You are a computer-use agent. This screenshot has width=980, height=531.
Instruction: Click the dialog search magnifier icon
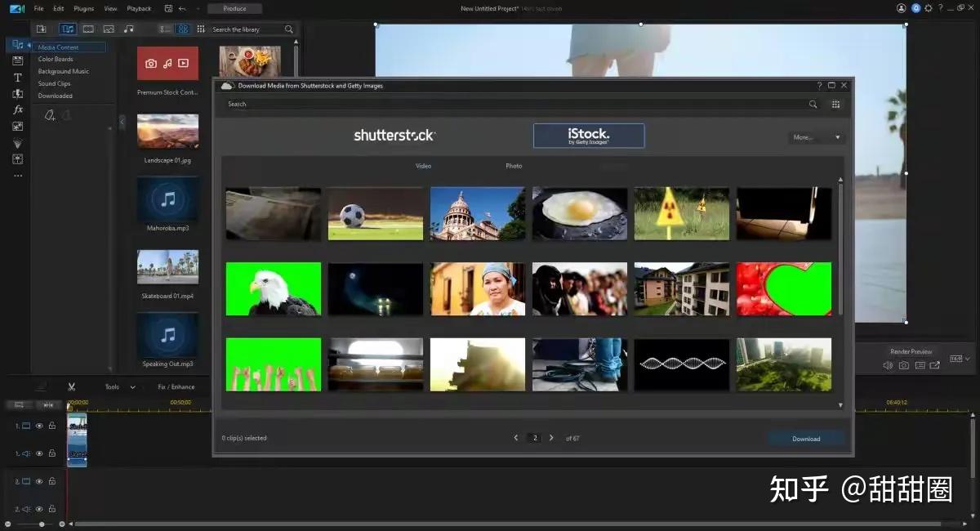813,104
